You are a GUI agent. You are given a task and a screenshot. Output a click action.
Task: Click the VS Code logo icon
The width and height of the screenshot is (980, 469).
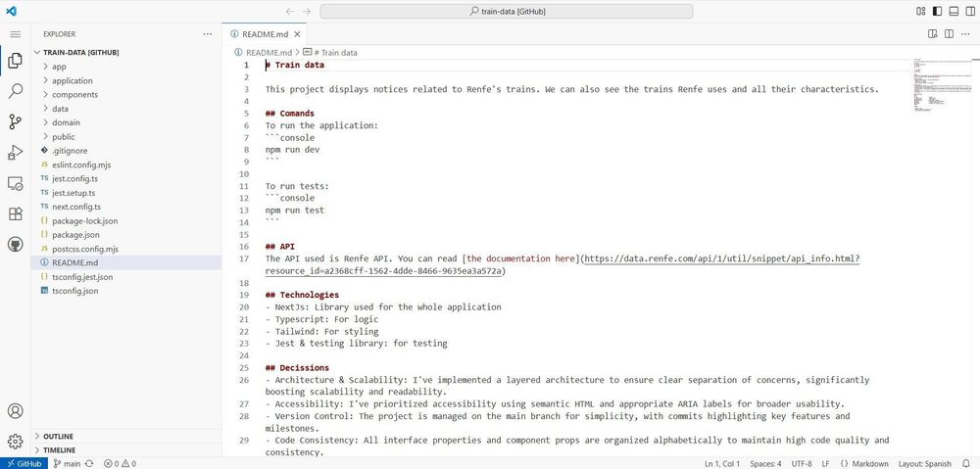click(x=11, y=11)
